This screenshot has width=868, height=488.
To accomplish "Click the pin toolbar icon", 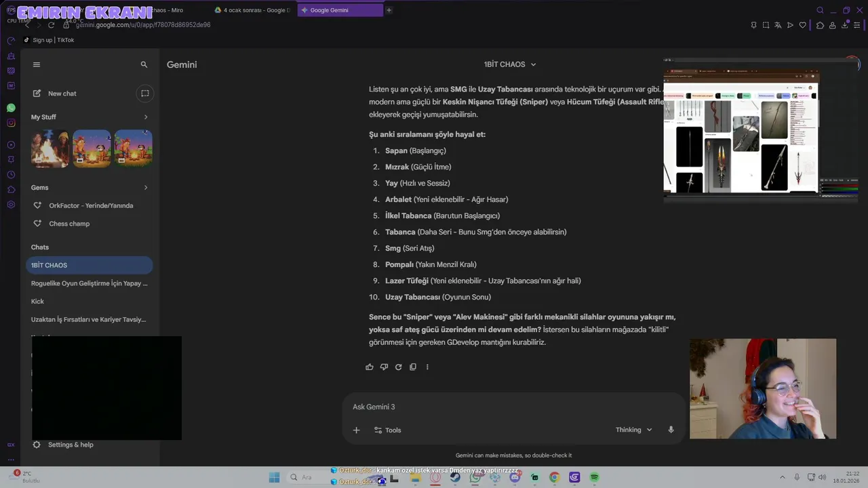I will click(x=753, y=25).
